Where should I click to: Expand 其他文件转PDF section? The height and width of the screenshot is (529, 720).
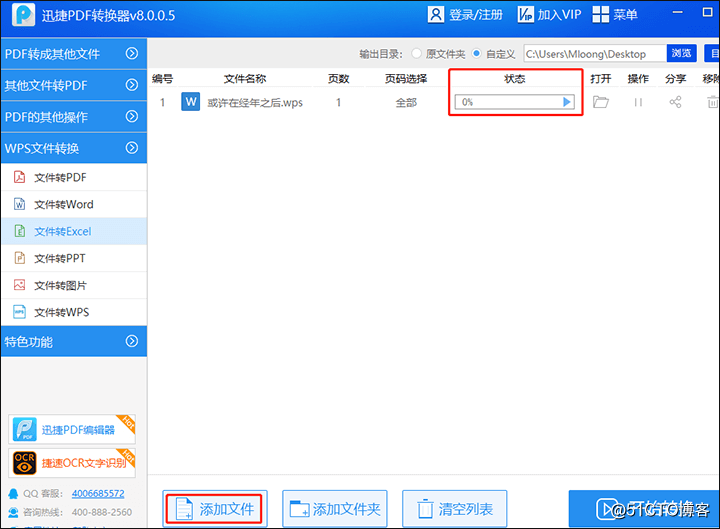73,85
